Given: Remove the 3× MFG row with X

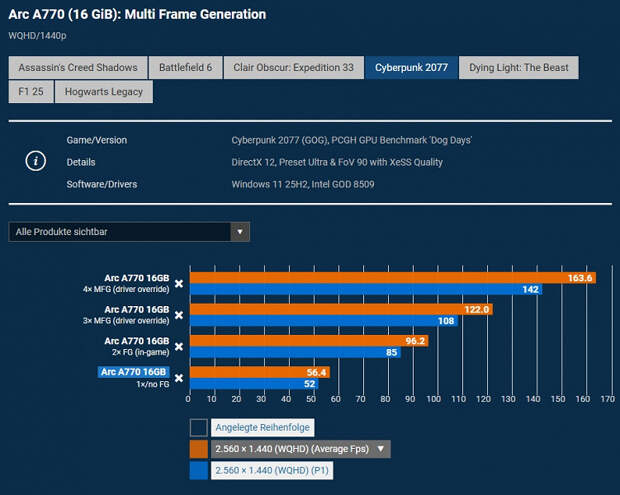Looking at the screenshot, I should 179,315.
